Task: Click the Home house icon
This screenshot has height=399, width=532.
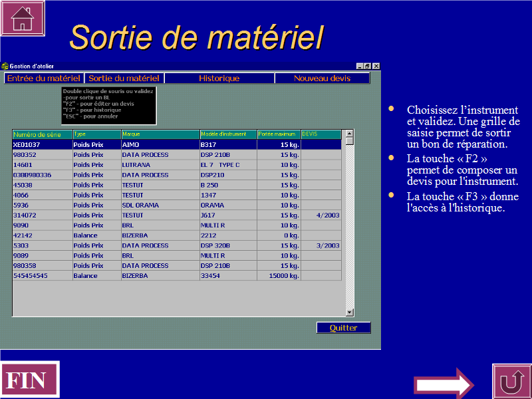Action: click(x=23, y=18)
